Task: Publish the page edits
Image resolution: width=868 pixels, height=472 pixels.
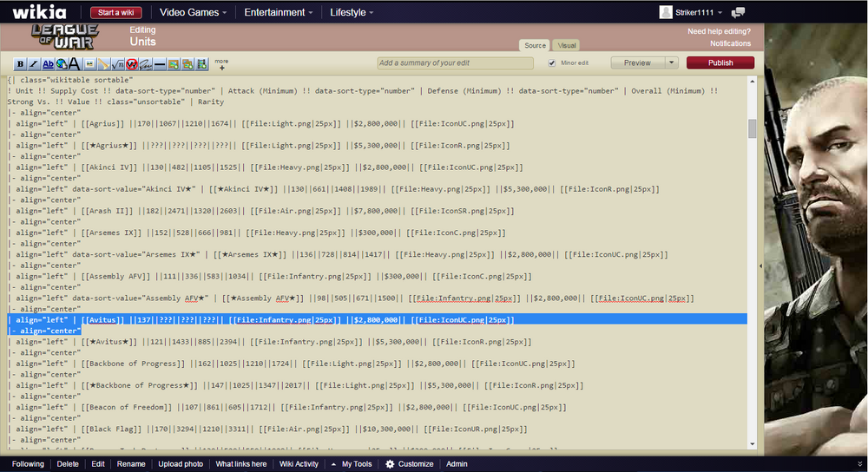Action: tap(720, 62)
